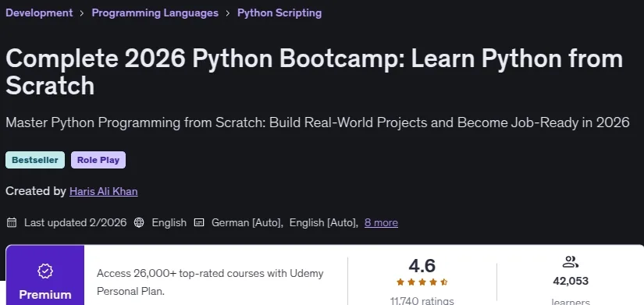Click the breadcrumb chevron after Programming Languages

[x=228, y=13]
